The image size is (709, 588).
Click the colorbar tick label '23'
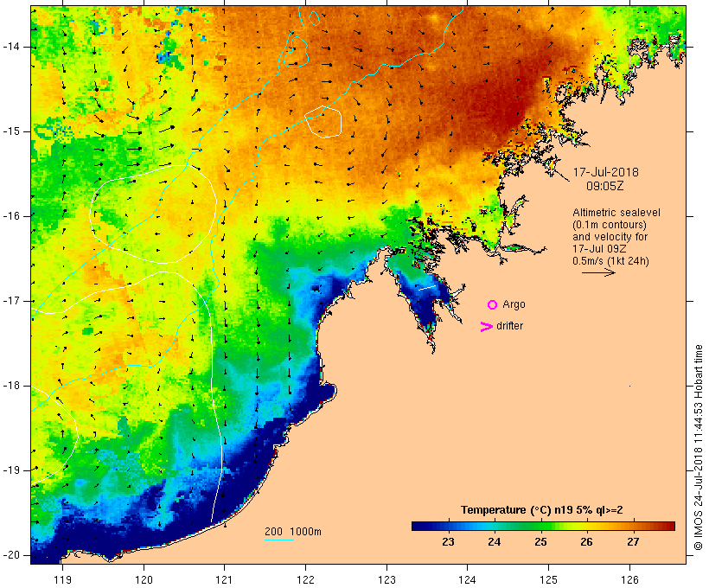[448, 542]
